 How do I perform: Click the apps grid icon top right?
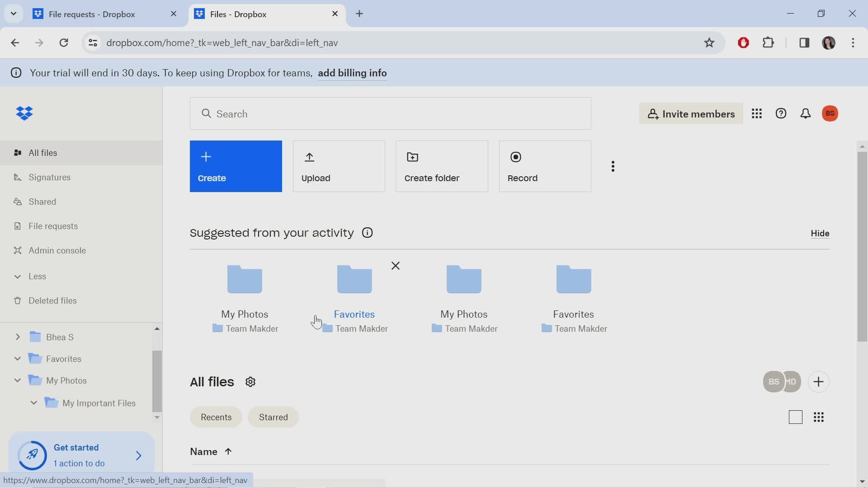click(x=758, y=113)
